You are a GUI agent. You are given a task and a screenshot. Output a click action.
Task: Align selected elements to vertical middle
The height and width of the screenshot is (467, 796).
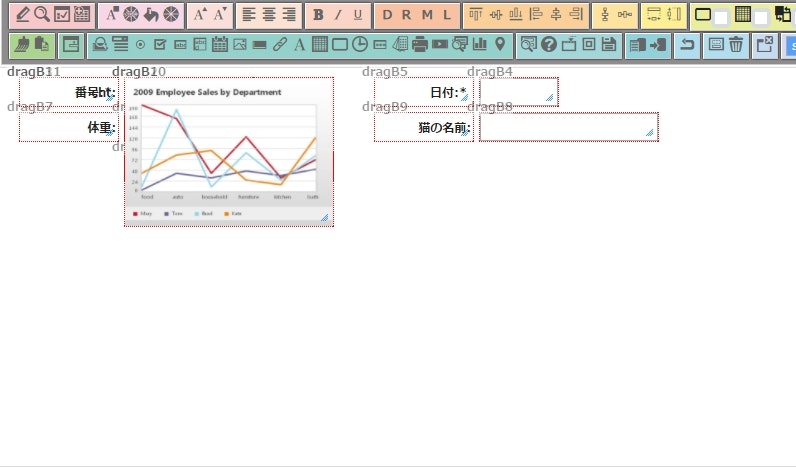(495, 15)
